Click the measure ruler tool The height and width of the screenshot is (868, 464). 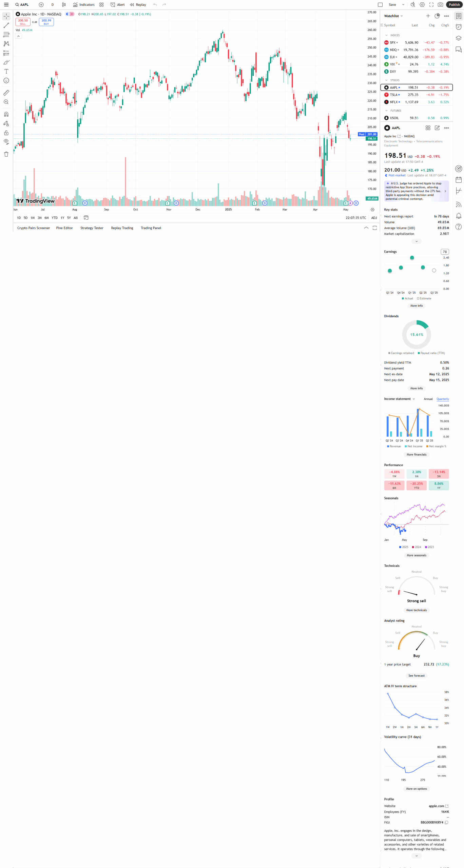point(6,93)
